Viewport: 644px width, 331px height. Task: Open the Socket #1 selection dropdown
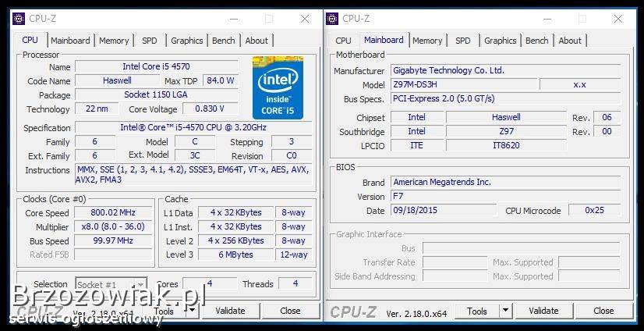click(111, 284)
